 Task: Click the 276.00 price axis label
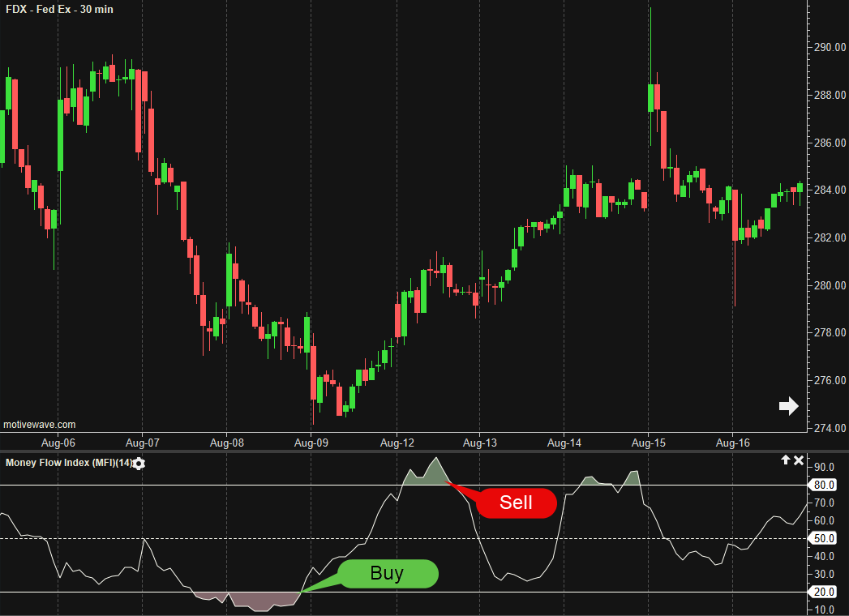click(x=830, y=380)
